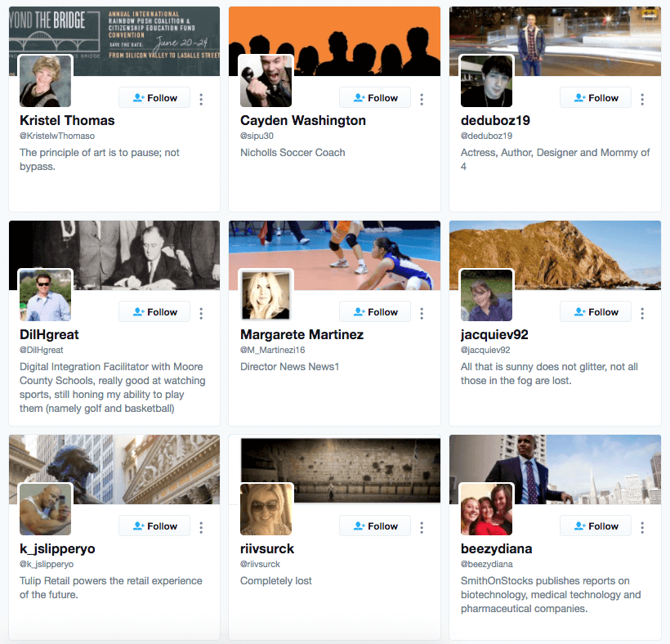Open jacquiev92 three-dot options menu

(641, 313)
